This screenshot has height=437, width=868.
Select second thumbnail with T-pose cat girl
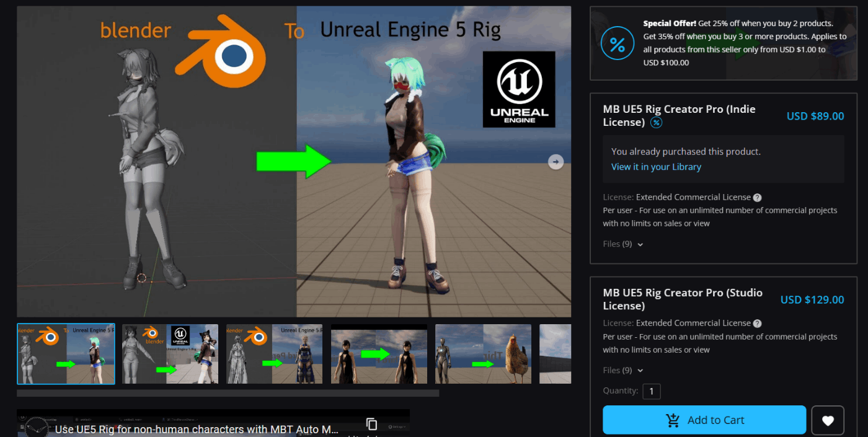(170, 354)
